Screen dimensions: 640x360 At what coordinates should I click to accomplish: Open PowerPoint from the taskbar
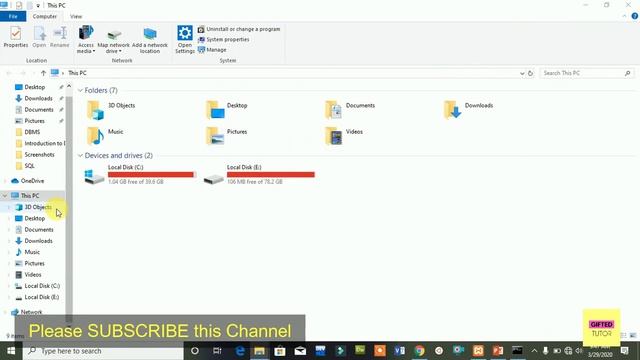[498, 351]
